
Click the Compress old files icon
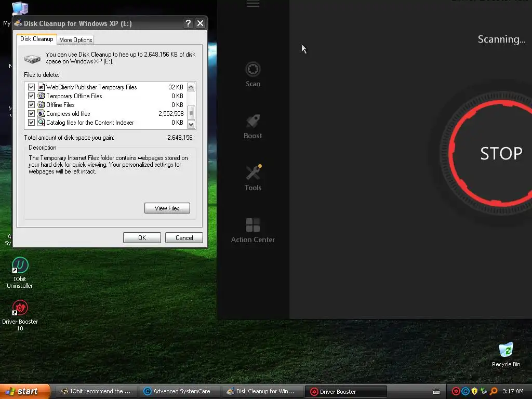point(41,113)
